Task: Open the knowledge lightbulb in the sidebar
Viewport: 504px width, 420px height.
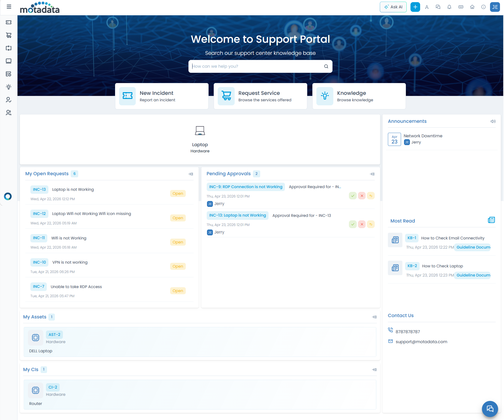Action: tap(9, 87)
